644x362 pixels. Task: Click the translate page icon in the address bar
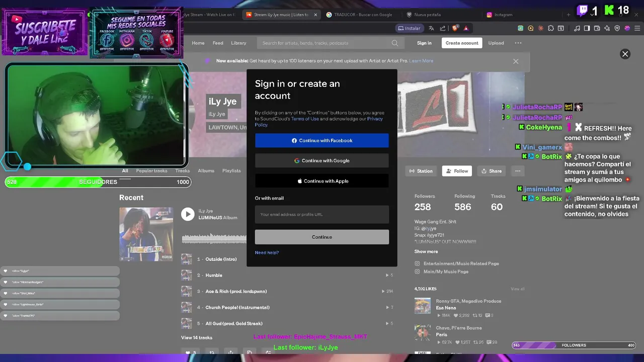pyautogui.click(x=432, y=28)
